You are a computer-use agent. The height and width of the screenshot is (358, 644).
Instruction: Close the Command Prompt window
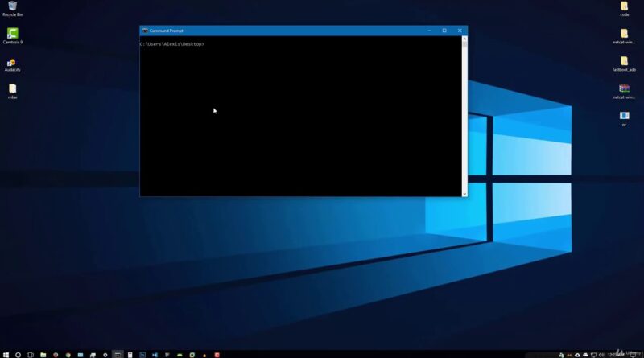point(460,31)
